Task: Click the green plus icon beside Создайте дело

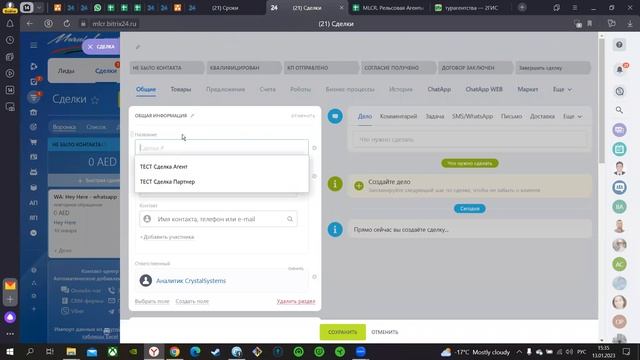Action: (359, 186)
